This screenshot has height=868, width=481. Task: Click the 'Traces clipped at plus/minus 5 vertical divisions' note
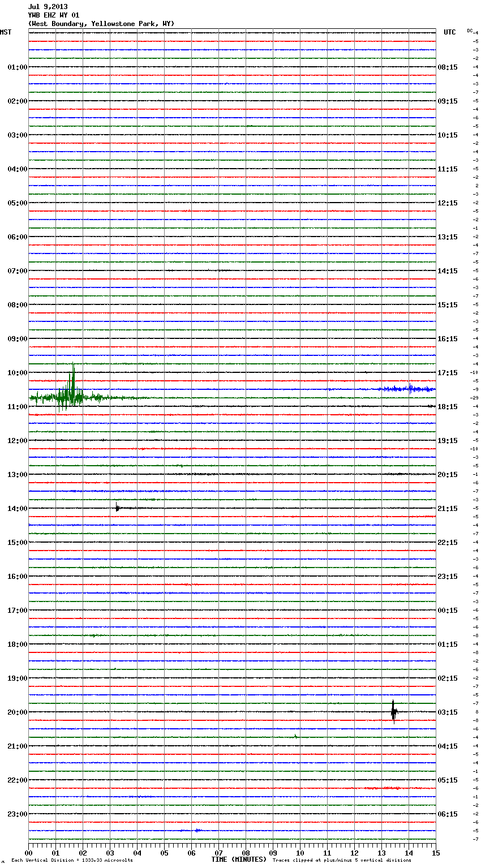click(x=342, y=861)
